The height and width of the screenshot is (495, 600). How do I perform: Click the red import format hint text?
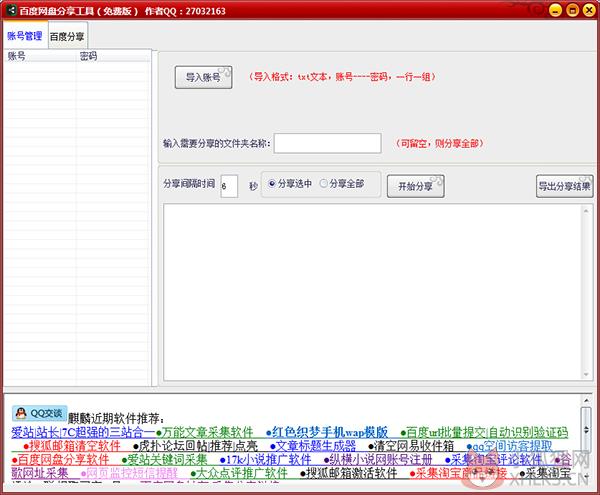(x=342, y=77)
